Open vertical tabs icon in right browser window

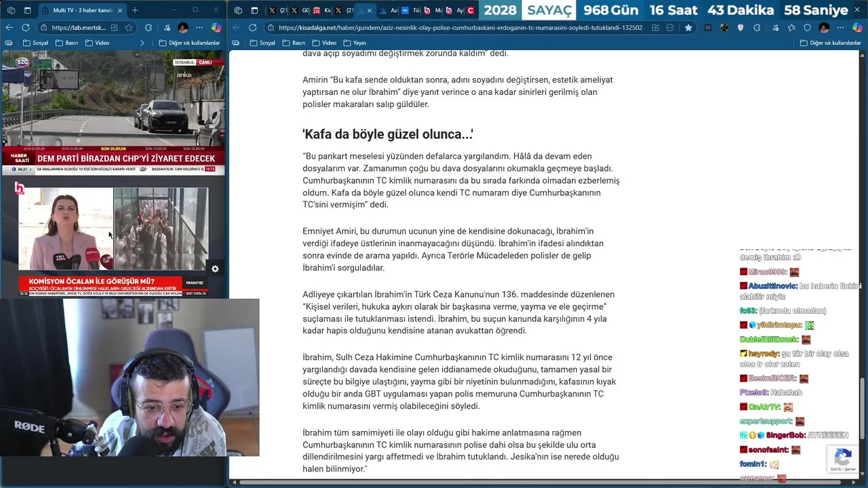pyautogui.click(x=254, y=10)
